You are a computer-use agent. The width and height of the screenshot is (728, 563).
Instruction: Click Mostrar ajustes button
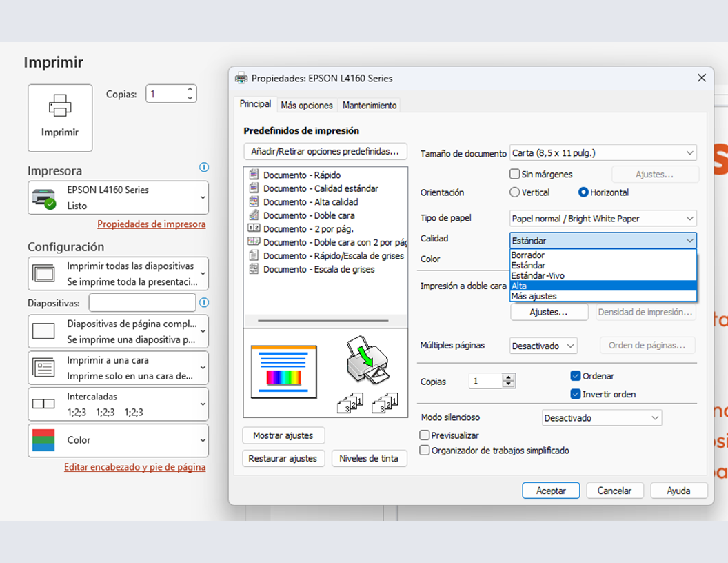pos(283,435)
